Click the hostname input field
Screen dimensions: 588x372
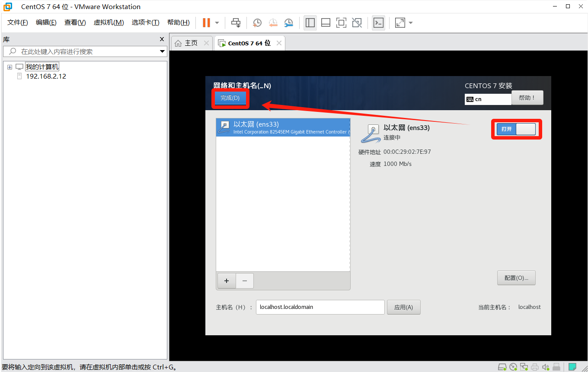coord(320,307)
